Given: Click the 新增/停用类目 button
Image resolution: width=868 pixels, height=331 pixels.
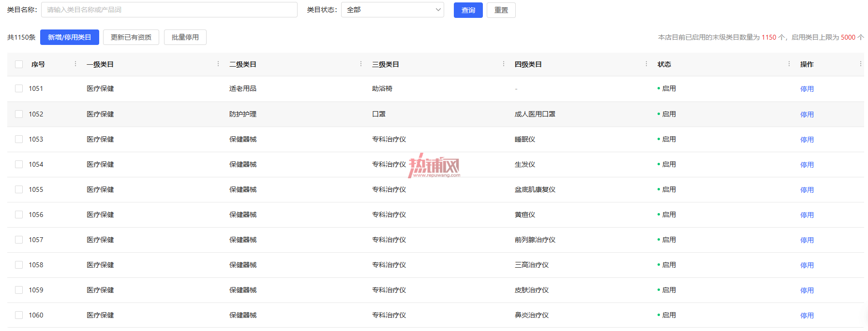Looking at the screenshot, I should pyautogui.click(x=70, y=37).
